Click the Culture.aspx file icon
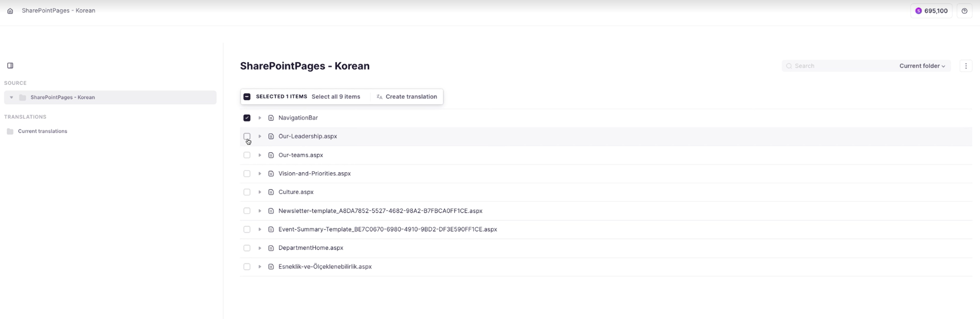The width and height of the screenshot is (980, 319). 271,192
